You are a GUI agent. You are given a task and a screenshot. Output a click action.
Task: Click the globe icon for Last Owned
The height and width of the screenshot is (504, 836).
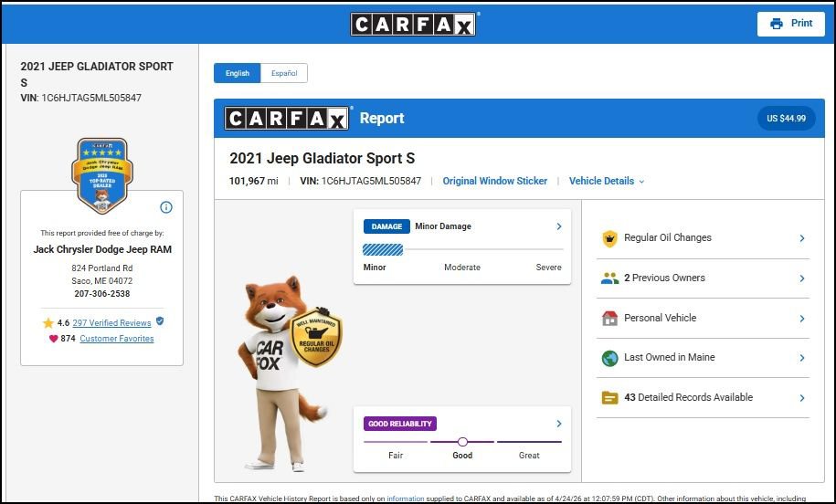[x=609, y=358]
